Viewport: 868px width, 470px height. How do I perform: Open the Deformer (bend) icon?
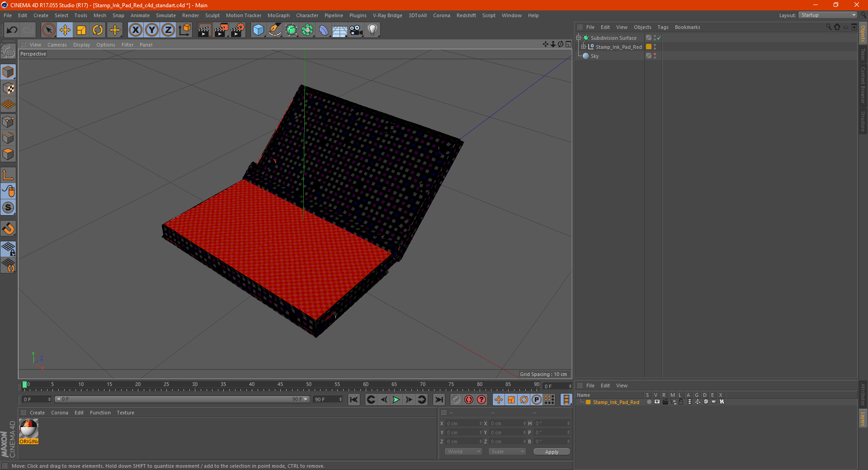pos(324,30)
